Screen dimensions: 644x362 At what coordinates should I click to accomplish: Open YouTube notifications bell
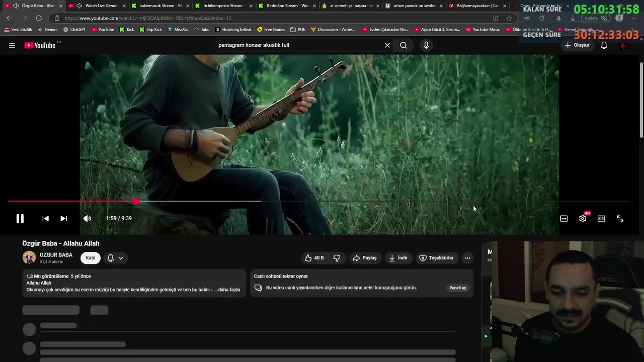[x=604, y=45]
